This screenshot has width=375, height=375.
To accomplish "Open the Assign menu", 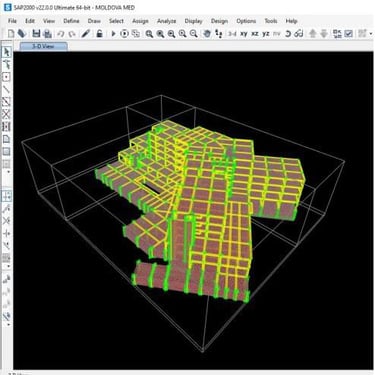I will (140, 21).
